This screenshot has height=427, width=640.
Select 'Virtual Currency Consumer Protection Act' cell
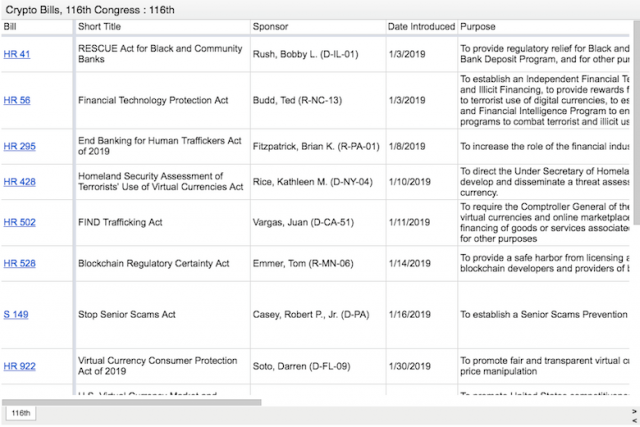tap(162, 366)
